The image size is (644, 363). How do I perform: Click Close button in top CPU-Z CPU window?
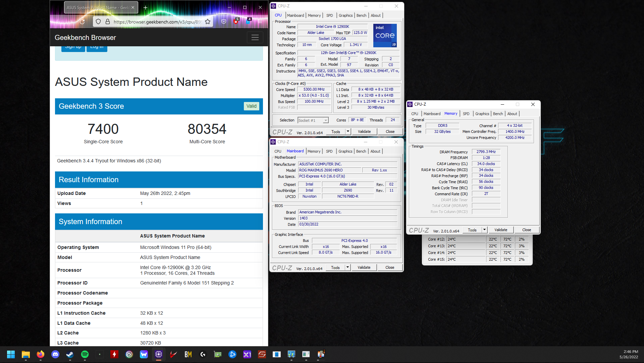[390, 132]
